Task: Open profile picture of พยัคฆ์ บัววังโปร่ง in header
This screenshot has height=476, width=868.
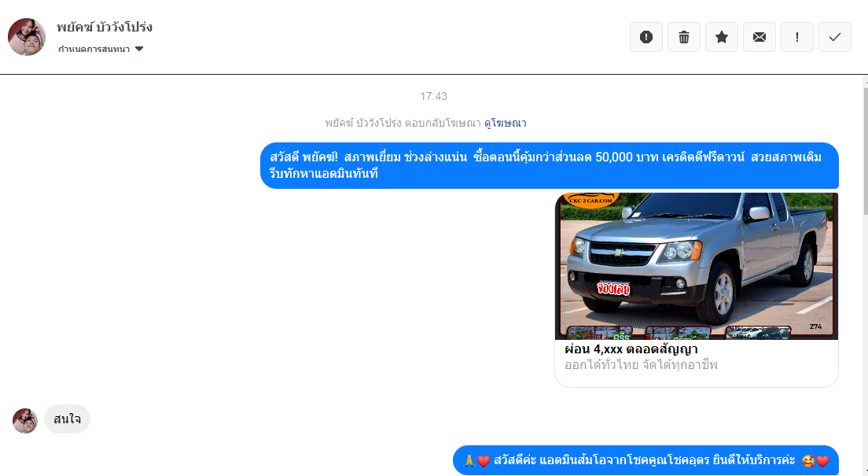Action: tap(27, 36)
